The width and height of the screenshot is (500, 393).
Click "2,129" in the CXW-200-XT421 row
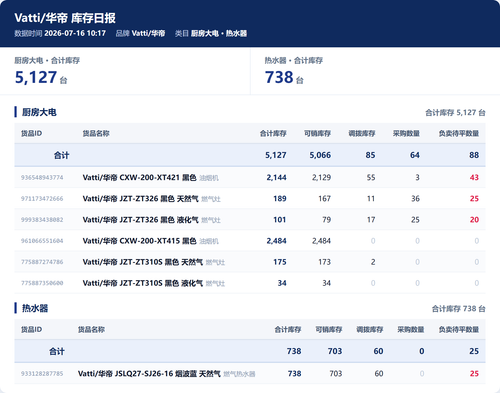tap(321, 177)
